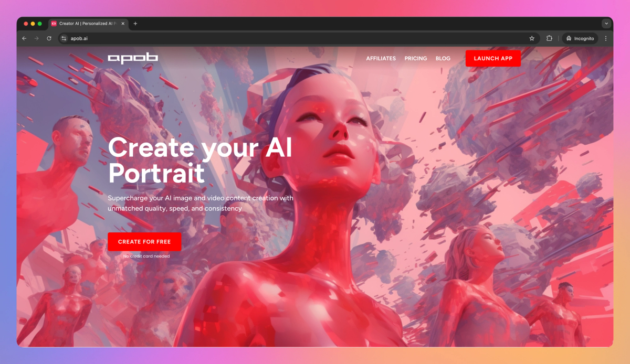The width and height of the screenshot is (630, 364).
Task: Click the back navigation arrow
Action: point(24,38)
